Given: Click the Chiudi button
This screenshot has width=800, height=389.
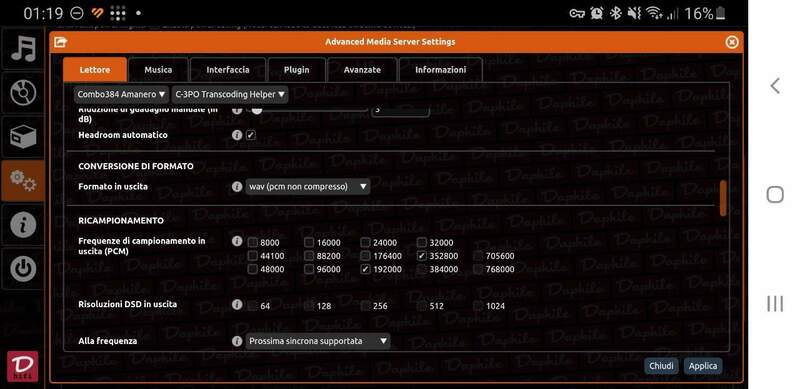Looking at the screenshot, I should point(661,366).
